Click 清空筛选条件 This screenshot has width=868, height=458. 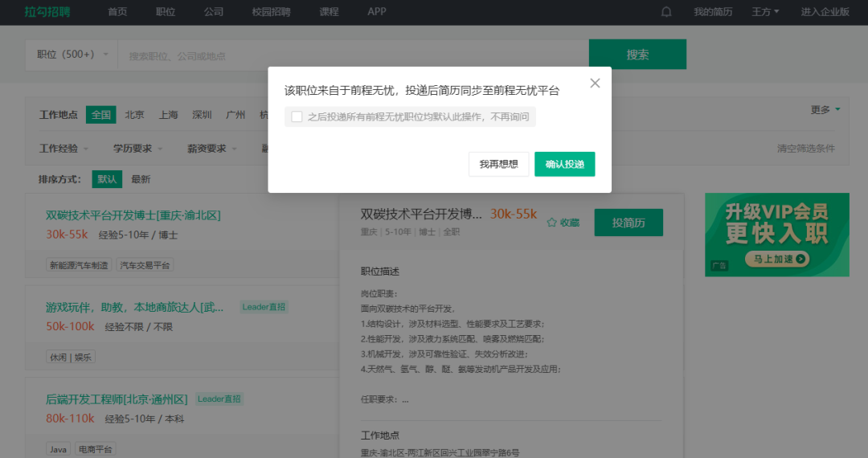(806, 148)
